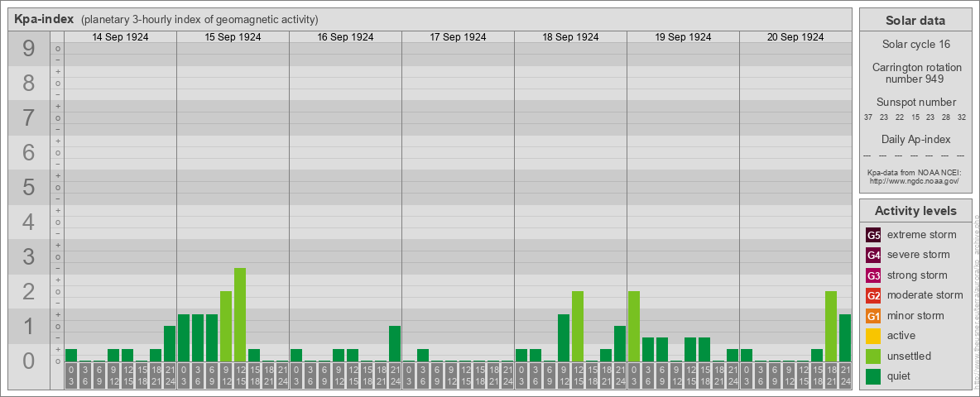The width and height of the screenshot is (980, 397).
Task: Click the Carrington rotation number 949 text
Action: tap(915, 73)
